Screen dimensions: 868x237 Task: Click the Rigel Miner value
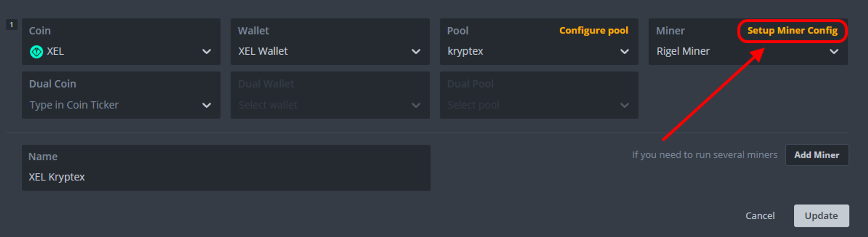[683, 51]
